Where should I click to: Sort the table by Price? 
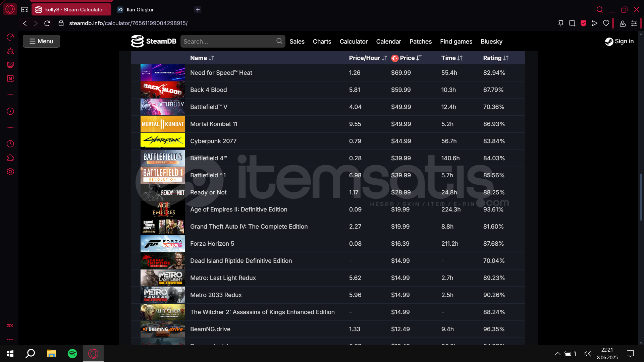pyautogui.click(x=407, y=58)
